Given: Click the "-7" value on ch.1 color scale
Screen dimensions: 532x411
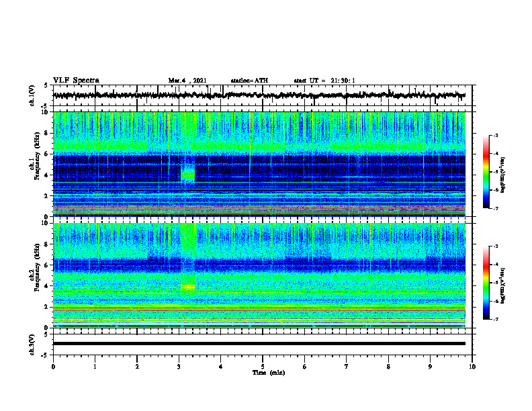Looking at the screenshot, I should pos(495,208).
